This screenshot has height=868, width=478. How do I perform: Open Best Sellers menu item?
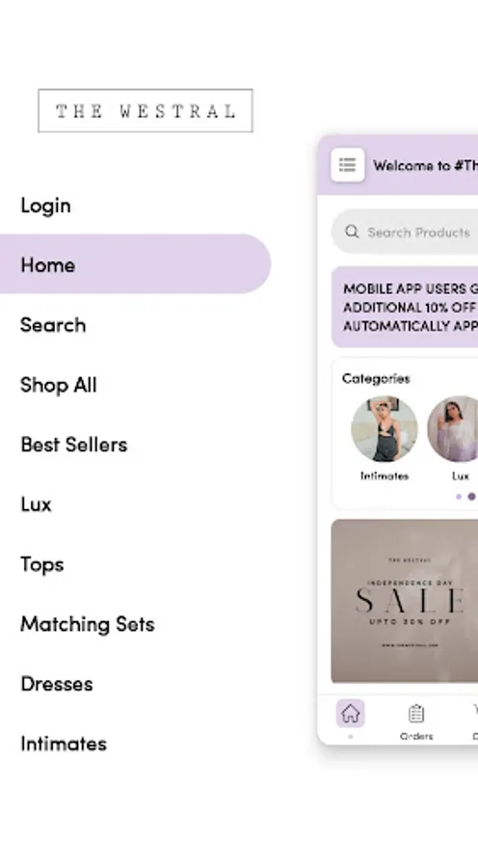coord(74,444)
